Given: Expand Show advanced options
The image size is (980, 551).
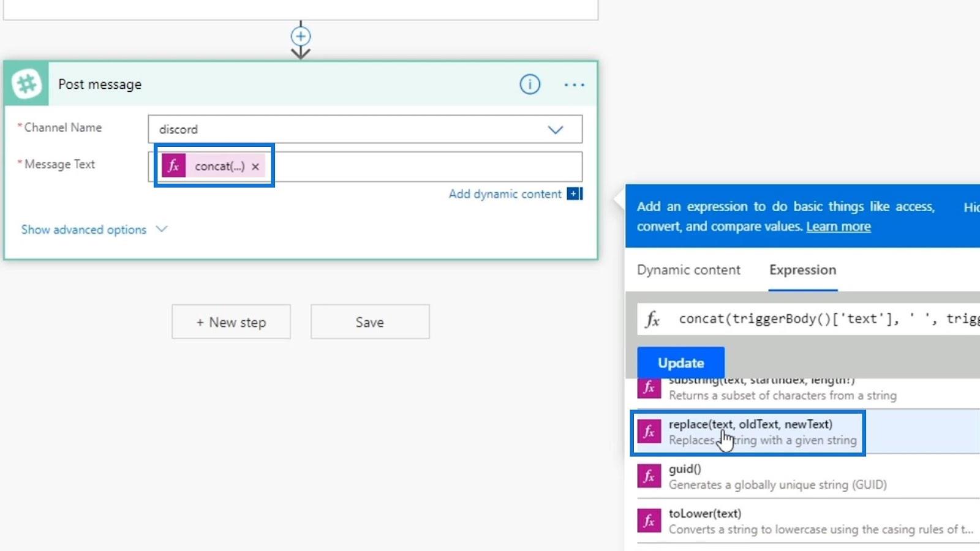Looking at the screenshot, I should pos(94,230).
